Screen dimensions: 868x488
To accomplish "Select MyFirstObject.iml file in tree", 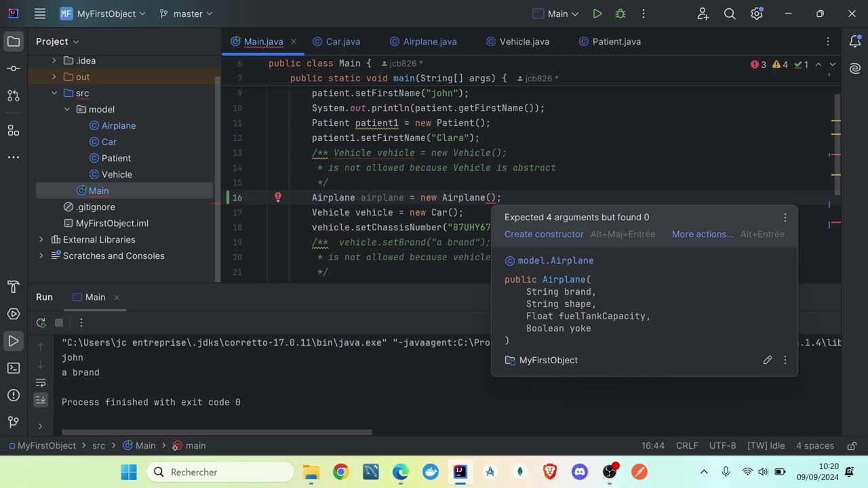I will [112, 223].
